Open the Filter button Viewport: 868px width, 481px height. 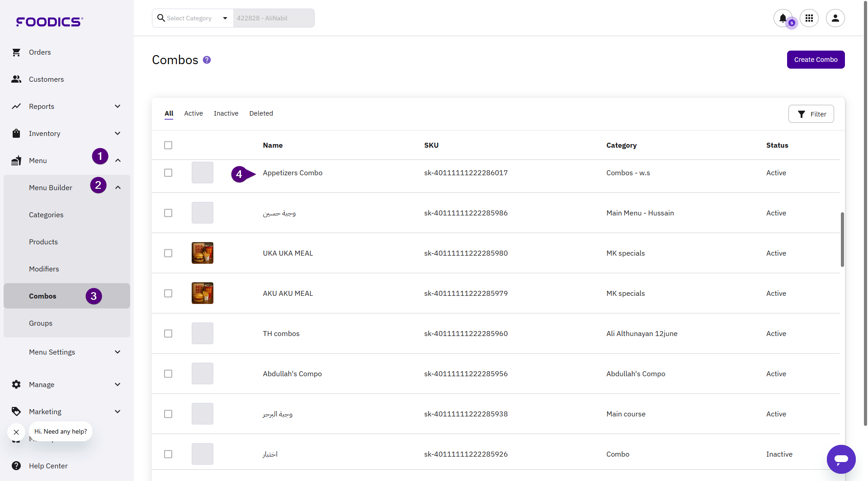click(x=811, y=114)
